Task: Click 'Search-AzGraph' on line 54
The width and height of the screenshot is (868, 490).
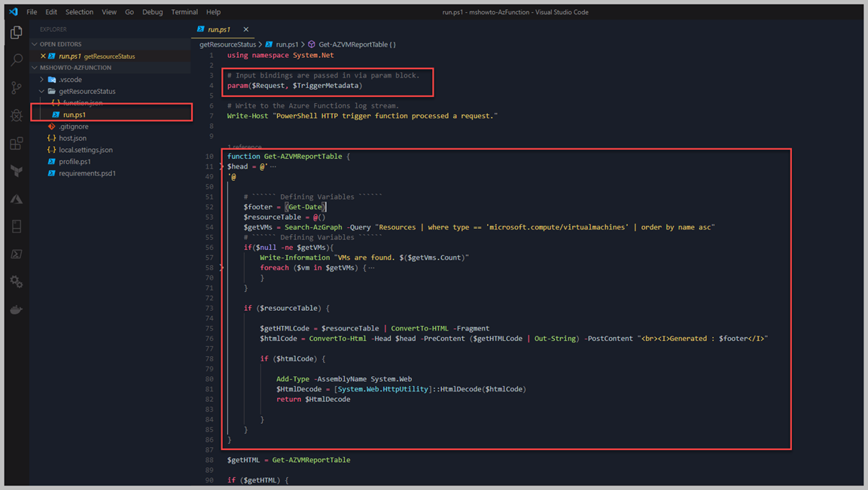Action: click(313, 227)
